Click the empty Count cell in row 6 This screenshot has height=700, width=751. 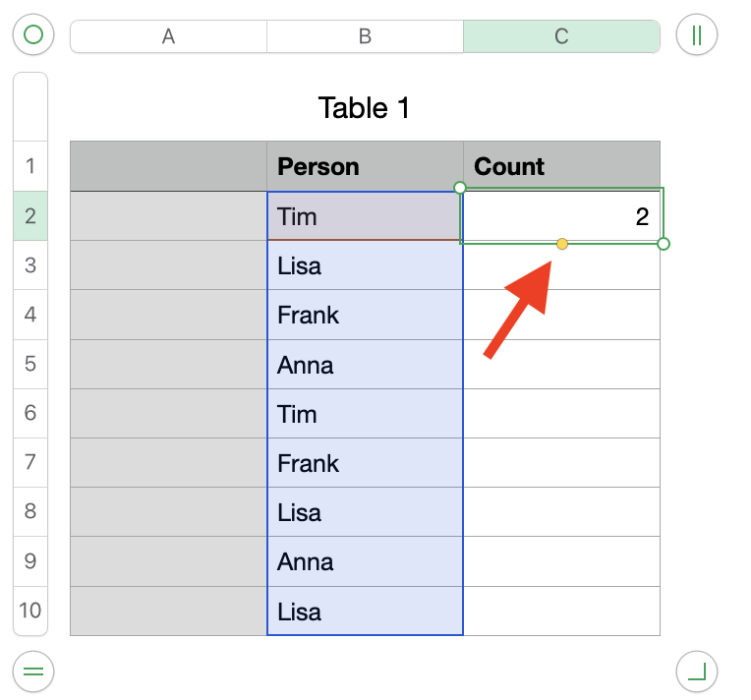tap(561, 414)
